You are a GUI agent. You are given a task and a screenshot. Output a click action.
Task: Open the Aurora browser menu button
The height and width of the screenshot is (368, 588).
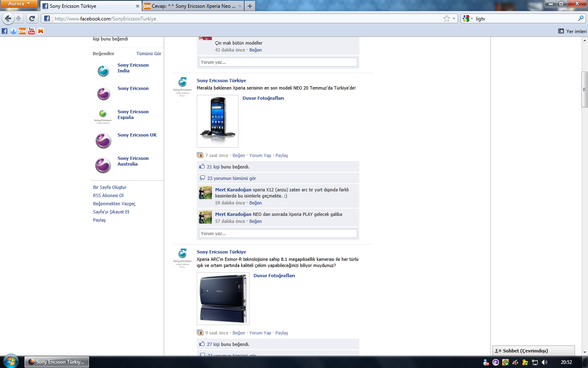[19, 4]
